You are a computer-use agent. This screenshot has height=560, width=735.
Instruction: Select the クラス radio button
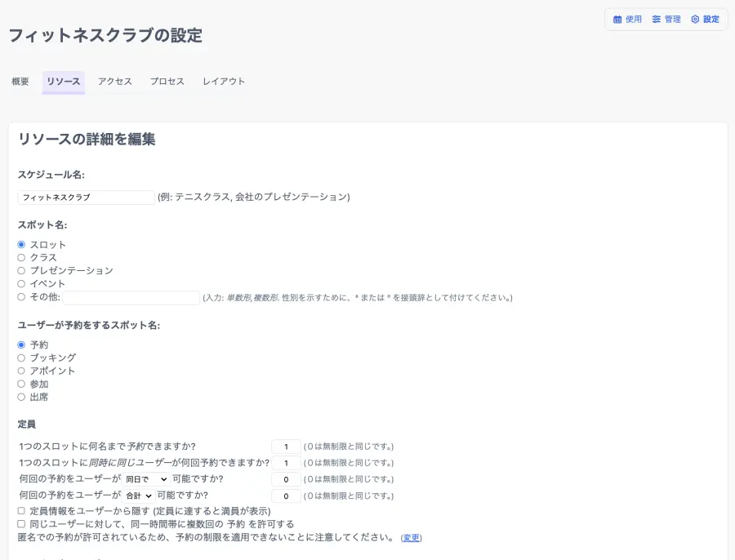pos(21,258)
